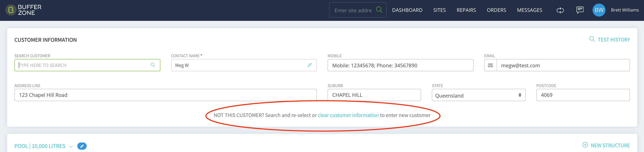The width and height of the screenshot is (644, 152).
Task: Click the blue pool edit pencil button
Action: tap(82, 146)
